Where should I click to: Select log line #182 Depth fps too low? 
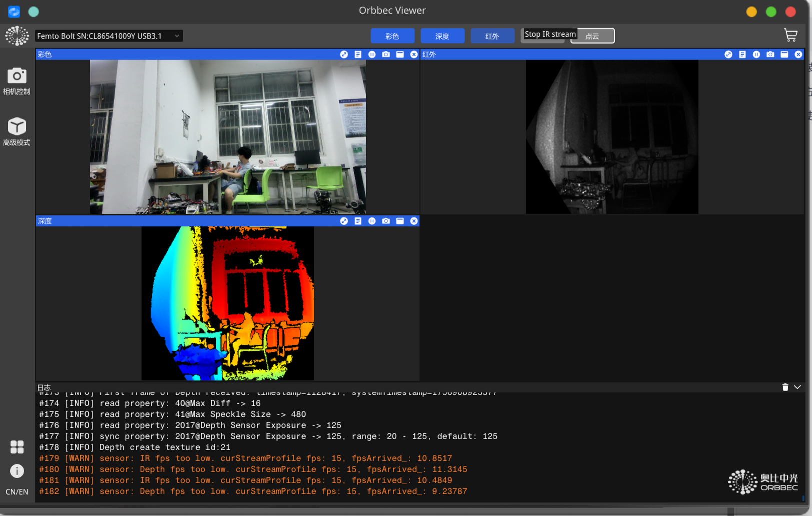(x=253, y=491)
